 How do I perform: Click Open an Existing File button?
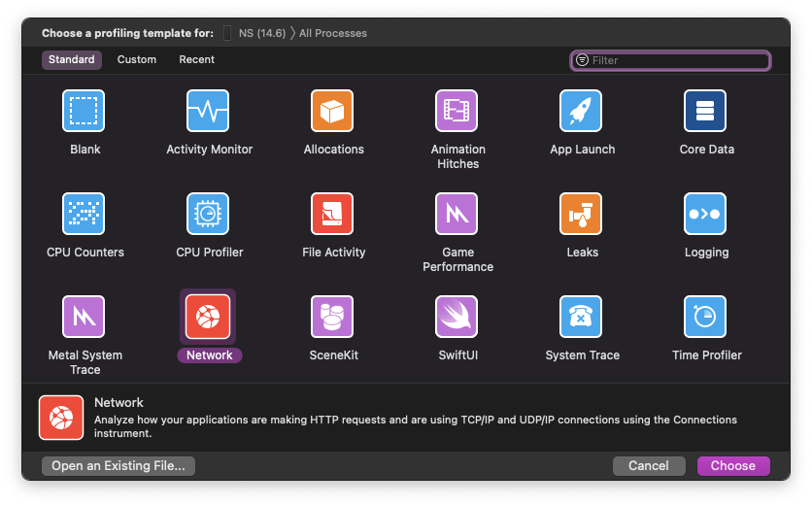[118, 465]
